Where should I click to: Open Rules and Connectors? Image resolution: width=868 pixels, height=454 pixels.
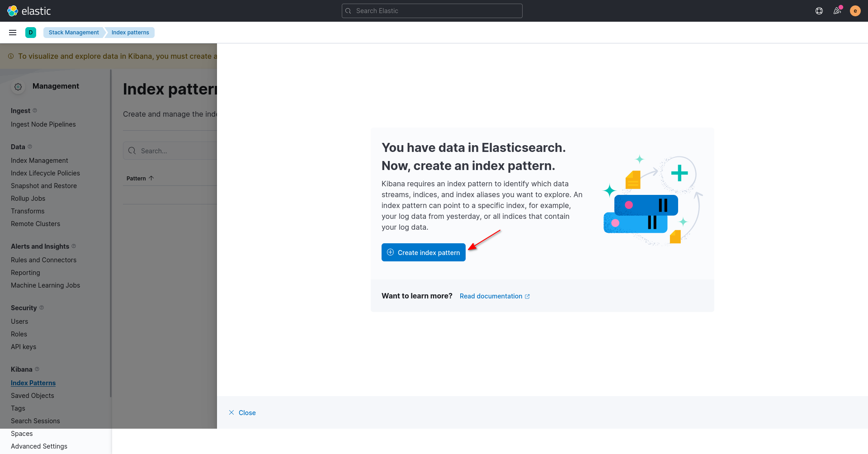coord(43,260)
